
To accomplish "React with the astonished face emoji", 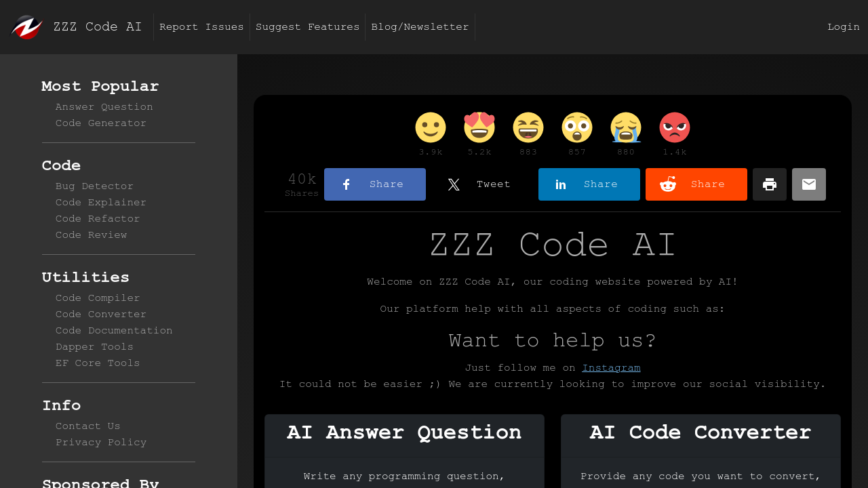I will point(577,127).
